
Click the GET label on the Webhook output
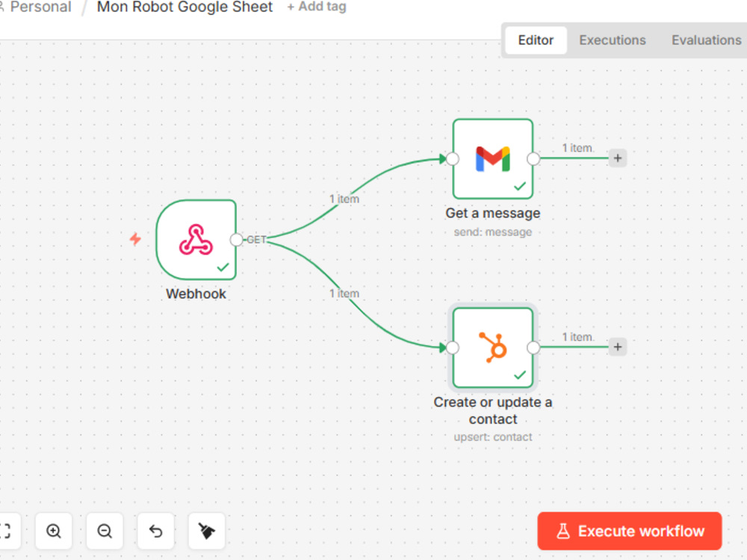pyautogui.click(x=256, y=240)
